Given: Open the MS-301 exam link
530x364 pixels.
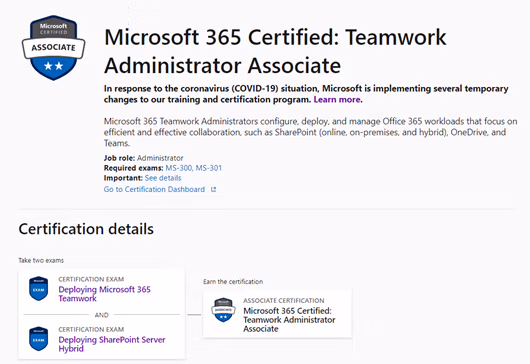Looking at the screenshot, I should click(209, 168).
